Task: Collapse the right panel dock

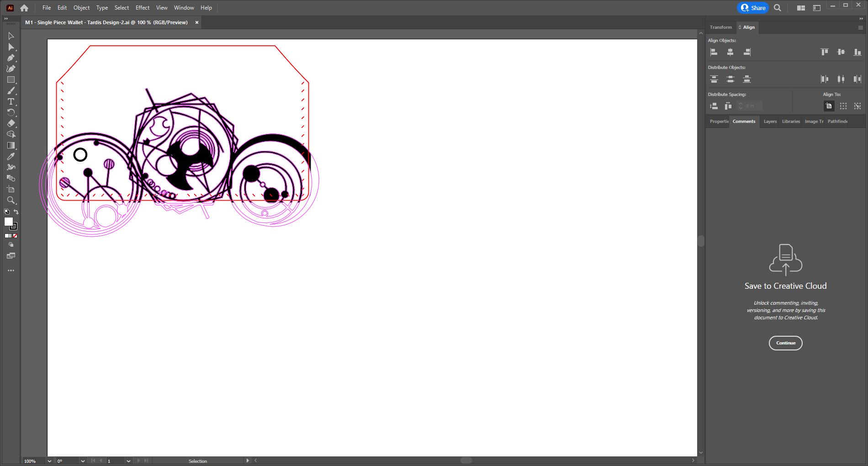Action: [x=861, y=19]
